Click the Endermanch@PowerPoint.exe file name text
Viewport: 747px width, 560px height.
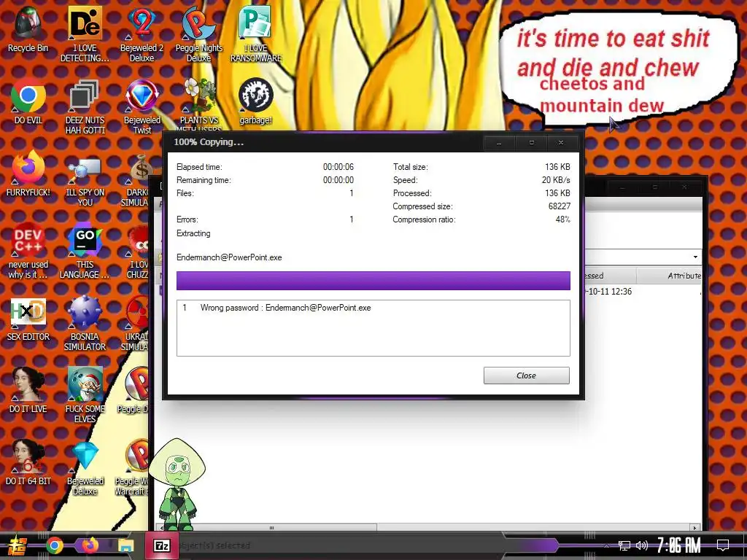coord(229,257)
